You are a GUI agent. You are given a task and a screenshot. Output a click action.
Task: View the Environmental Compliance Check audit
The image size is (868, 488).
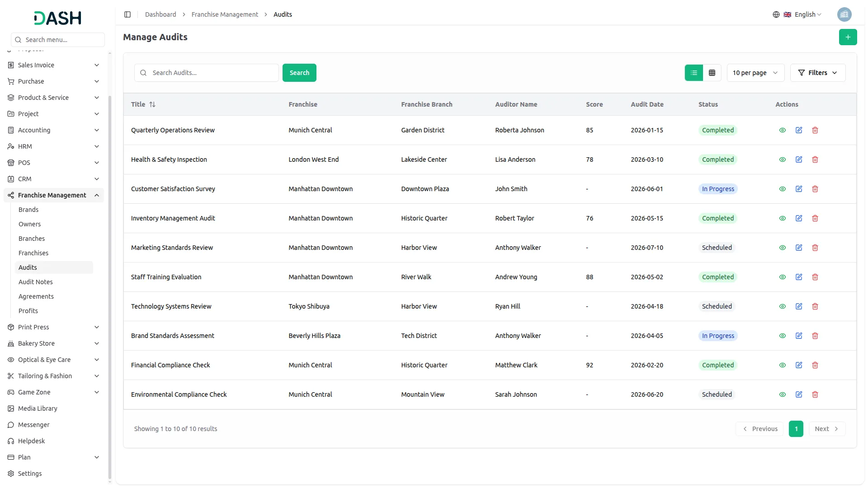click(x=782, y=394)
